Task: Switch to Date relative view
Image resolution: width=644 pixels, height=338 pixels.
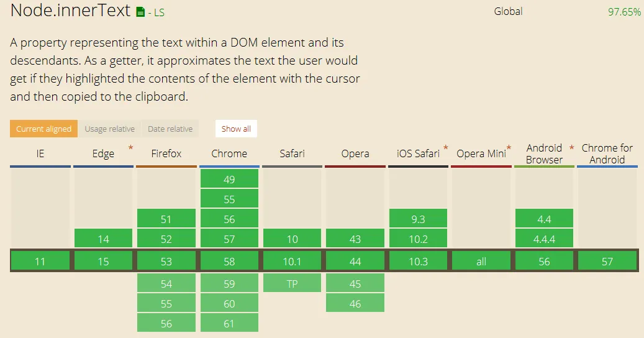Action: [x=170, y=129]
